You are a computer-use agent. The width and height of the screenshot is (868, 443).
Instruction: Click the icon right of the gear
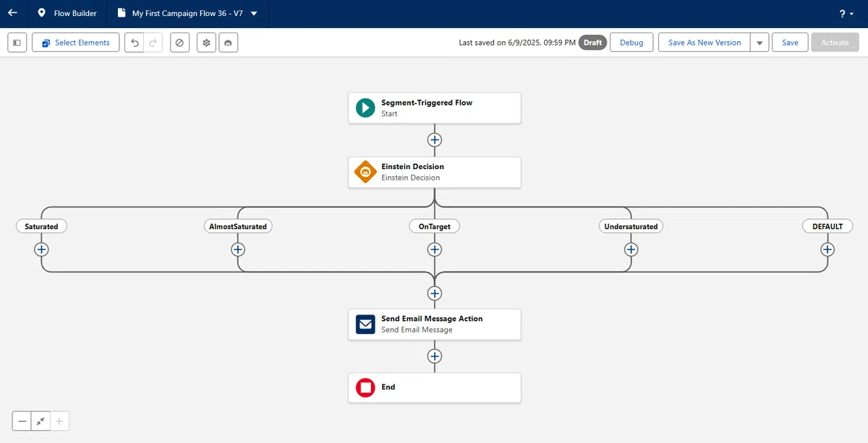228,43
